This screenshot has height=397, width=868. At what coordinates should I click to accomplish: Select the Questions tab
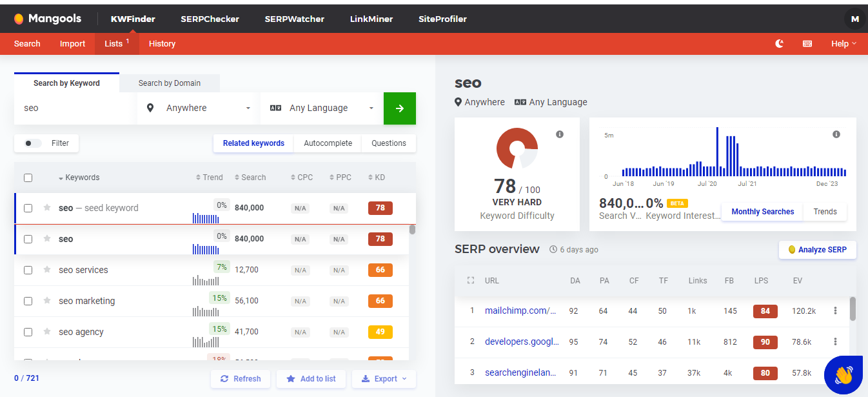coord(388,143)
